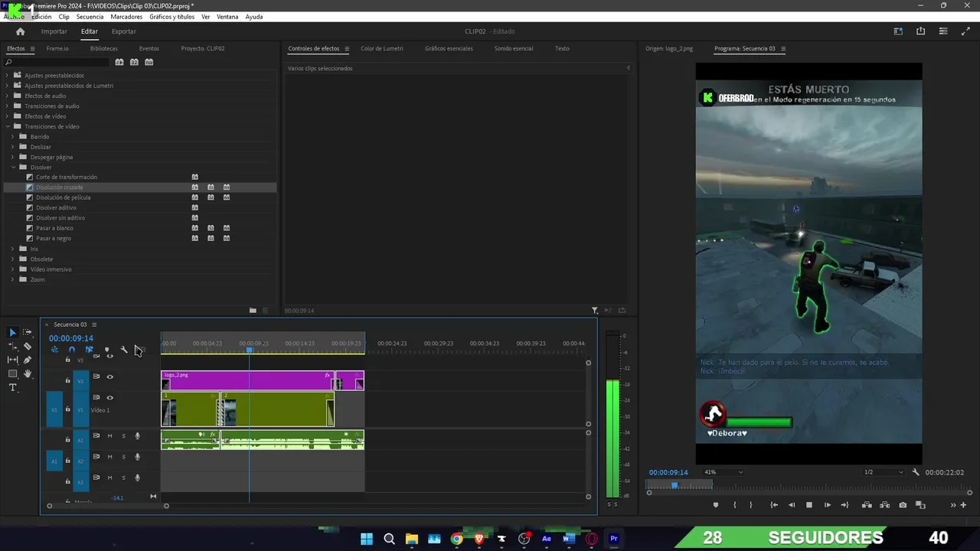
Task: Add a marker from the timeline toolbar
Action: (106, 350)
